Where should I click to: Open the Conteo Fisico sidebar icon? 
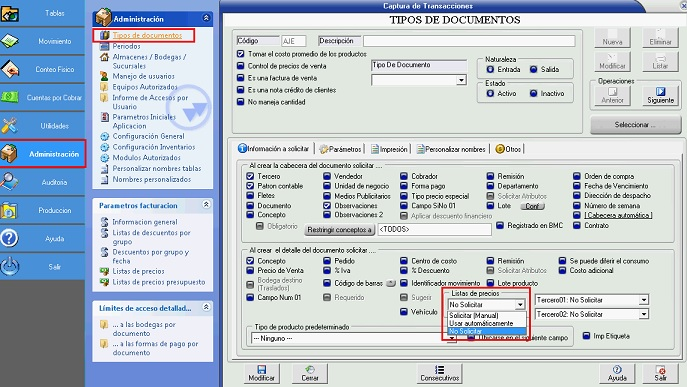pyautogui.click(x=10, y=69)
